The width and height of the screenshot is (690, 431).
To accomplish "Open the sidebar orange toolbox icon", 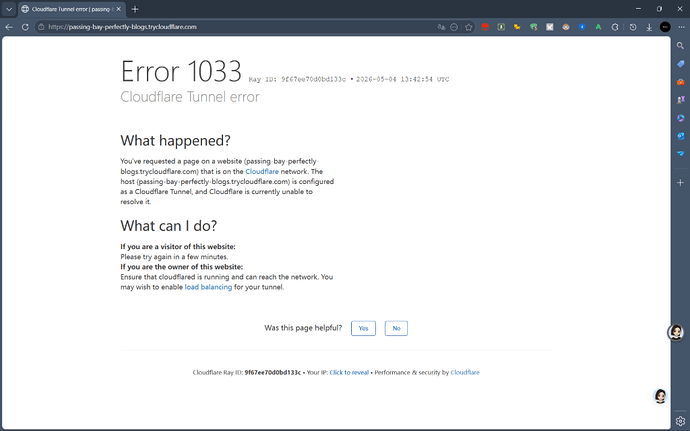I will pyautogui.click(x=680, y=82).
